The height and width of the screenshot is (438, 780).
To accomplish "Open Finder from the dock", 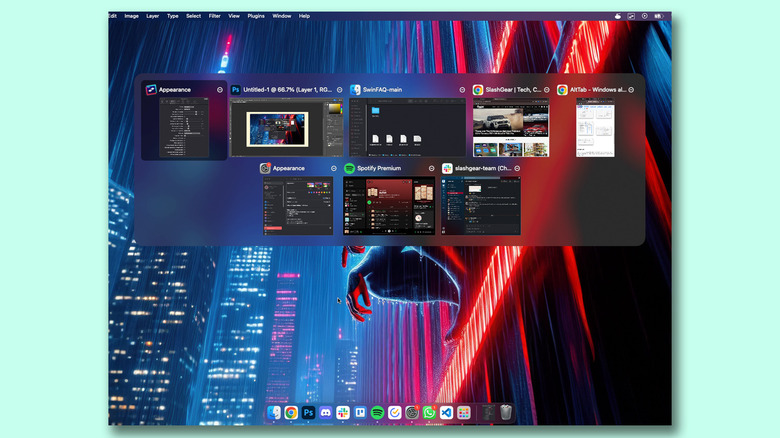I will 274,412.
